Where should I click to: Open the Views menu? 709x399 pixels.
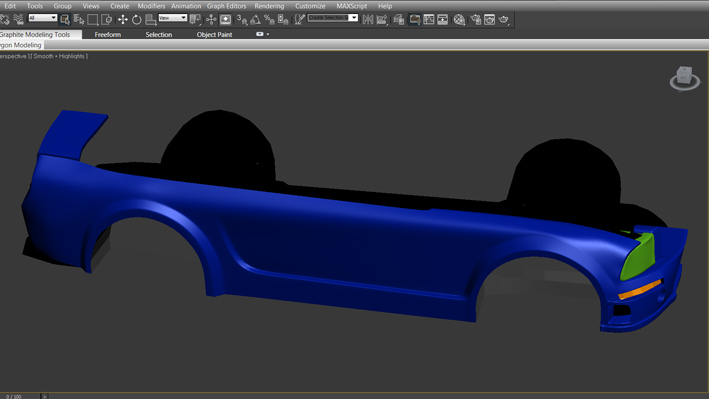[x=91, y=6]
